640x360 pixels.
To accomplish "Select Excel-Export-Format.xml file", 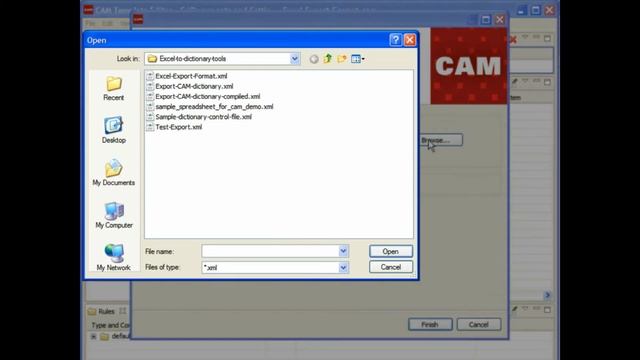I will coord(191,76).
